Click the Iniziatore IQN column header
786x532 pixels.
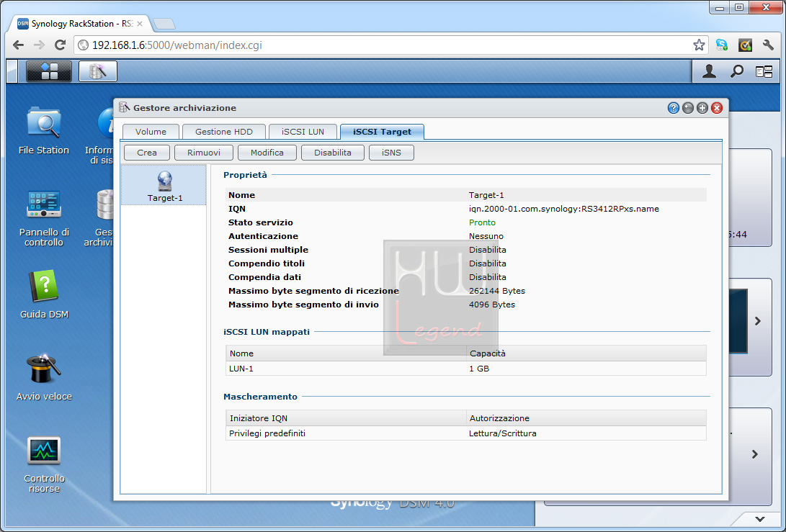pyautogui.click(x=346, y=418)
